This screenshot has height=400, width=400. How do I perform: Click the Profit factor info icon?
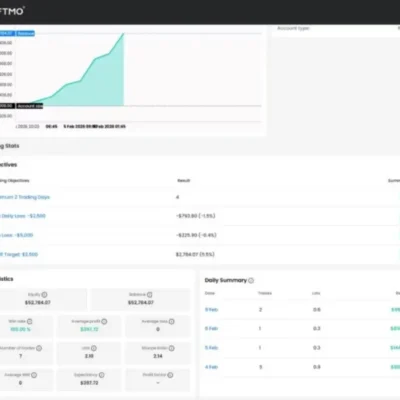[170, 375]
